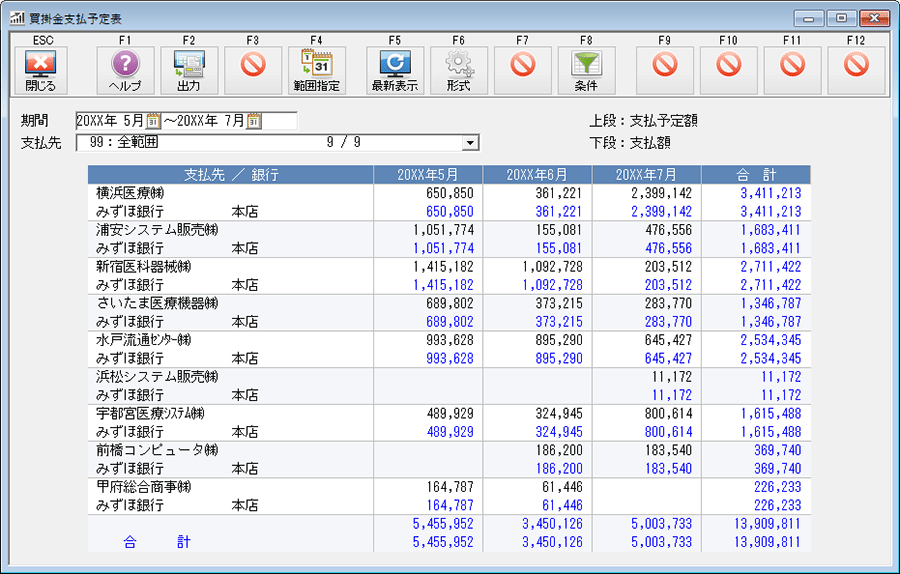Click black 1,051,774 scheduled amount for 浦安システム販売
900x574 pixels.
[x=444, y=230]
